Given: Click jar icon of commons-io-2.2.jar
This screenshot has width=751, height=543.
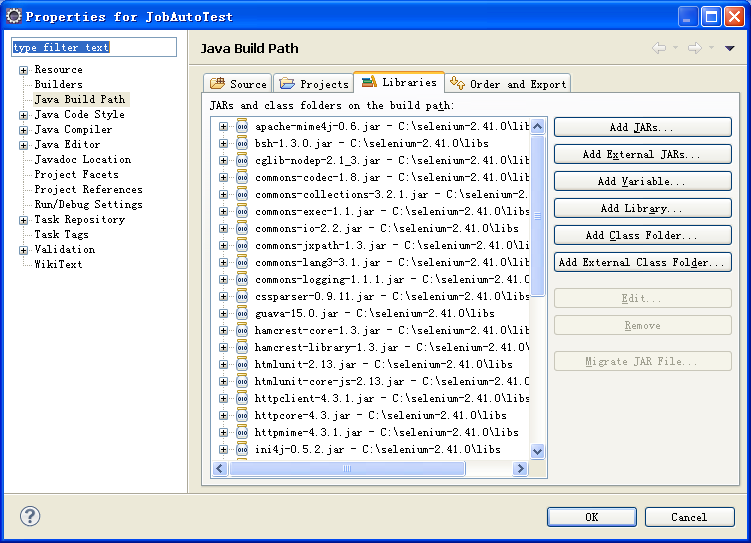Looking at the screenshot, I should (242, 228).
